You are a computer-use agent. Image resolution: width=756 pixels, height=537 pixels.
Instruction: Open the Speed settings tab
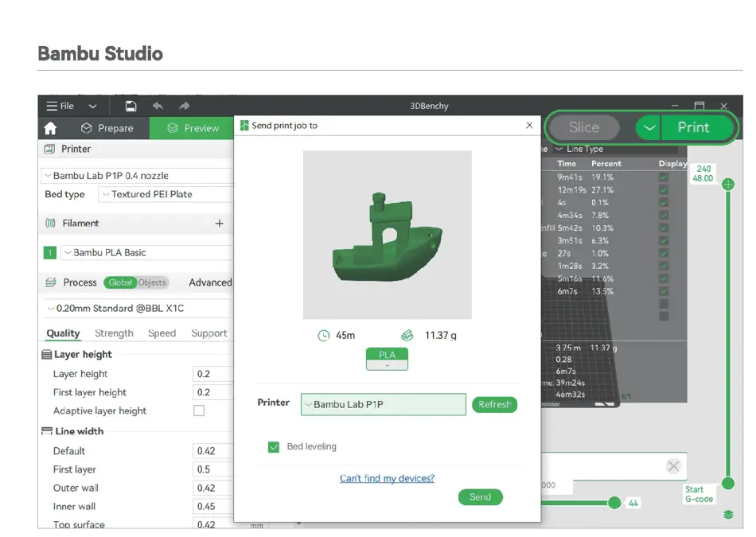[x=162, y=333]
